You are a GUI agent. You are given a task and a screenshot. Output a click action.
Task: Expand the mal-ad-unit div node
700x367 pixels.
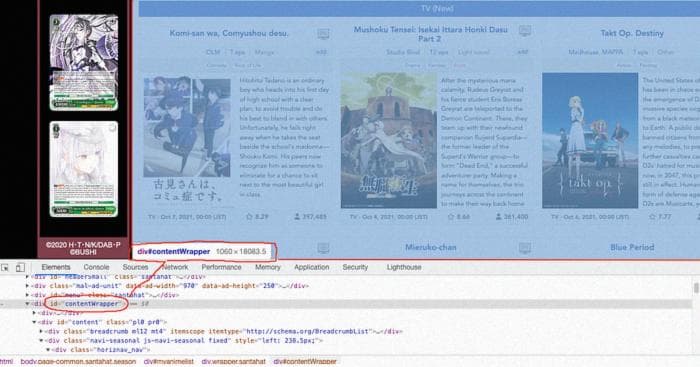(27, 286)
